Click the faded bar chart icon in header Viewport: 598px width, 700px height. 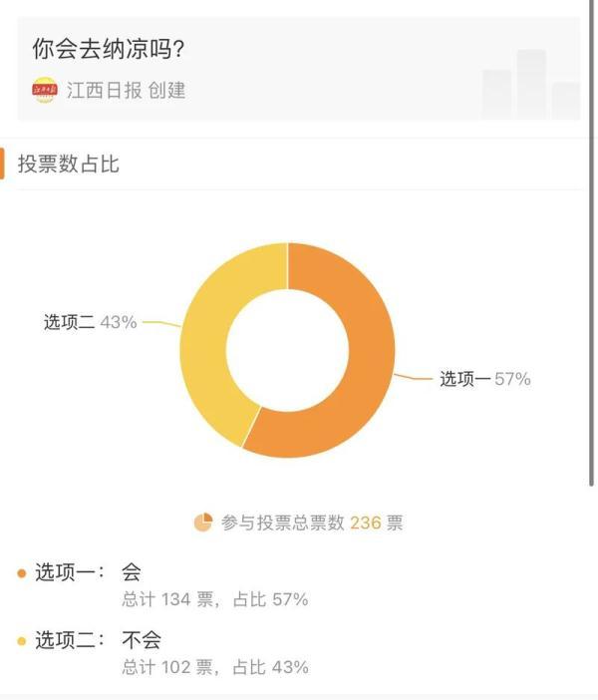(x=530, y=84)
